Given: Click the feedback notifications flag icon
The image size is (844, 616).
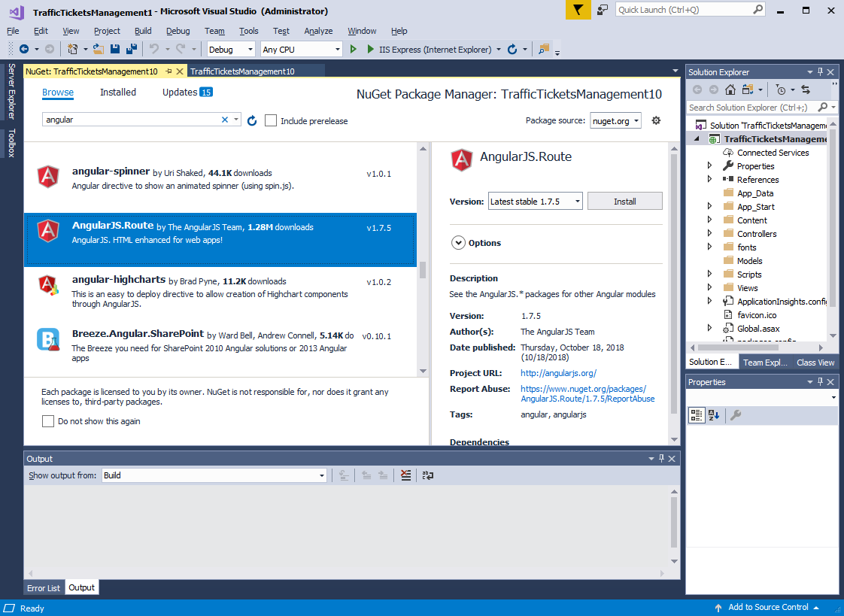Looking at the screenshot, I should pos(578,10).
